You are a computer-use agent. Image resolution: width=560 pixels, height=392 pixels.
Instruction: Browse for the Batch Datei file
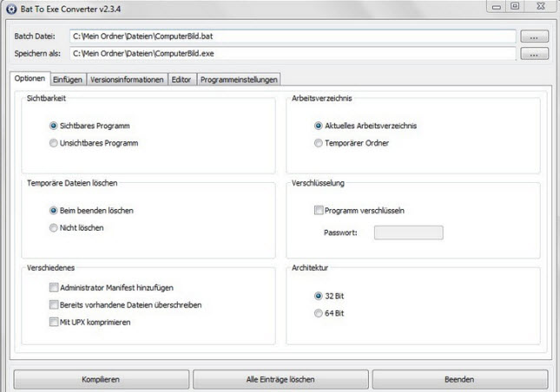[x=534, y=36]
